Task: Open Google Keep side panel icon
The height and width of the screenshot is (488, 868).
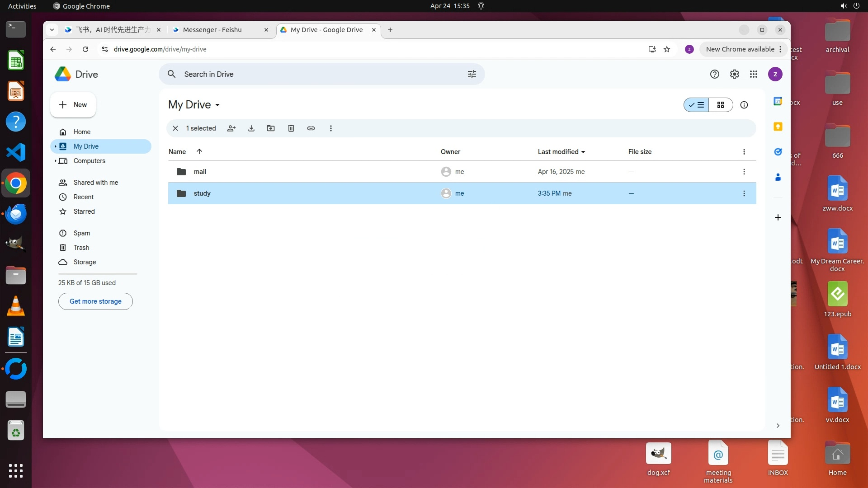Action: 778,127
